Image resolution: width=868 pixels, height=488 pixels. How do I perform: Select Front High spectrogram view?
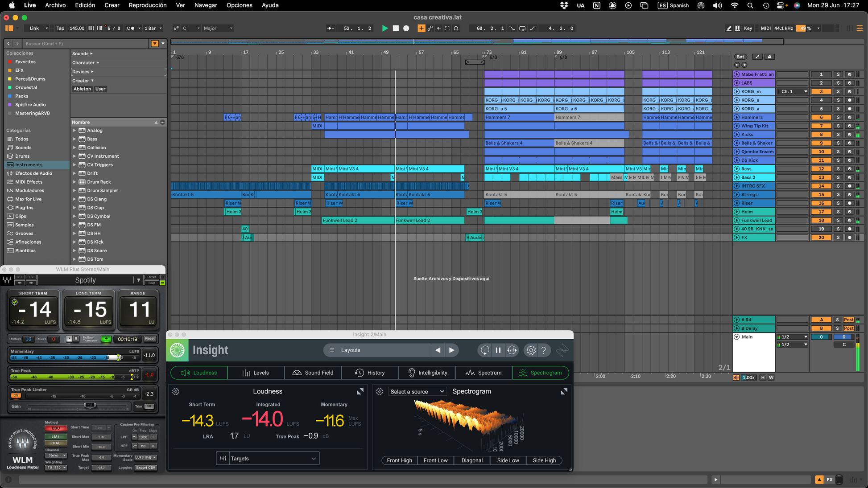coord(399,460)
